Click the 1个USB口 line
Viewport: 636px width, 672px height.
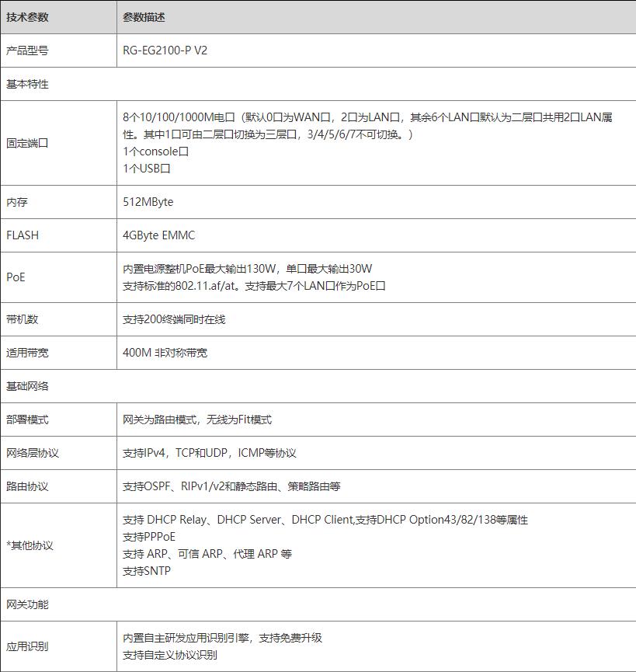click(146, 168)
